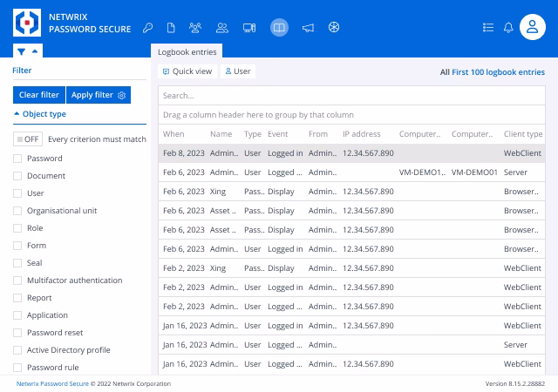
Task: Open the user account avatar
Action: click(533, 27)
